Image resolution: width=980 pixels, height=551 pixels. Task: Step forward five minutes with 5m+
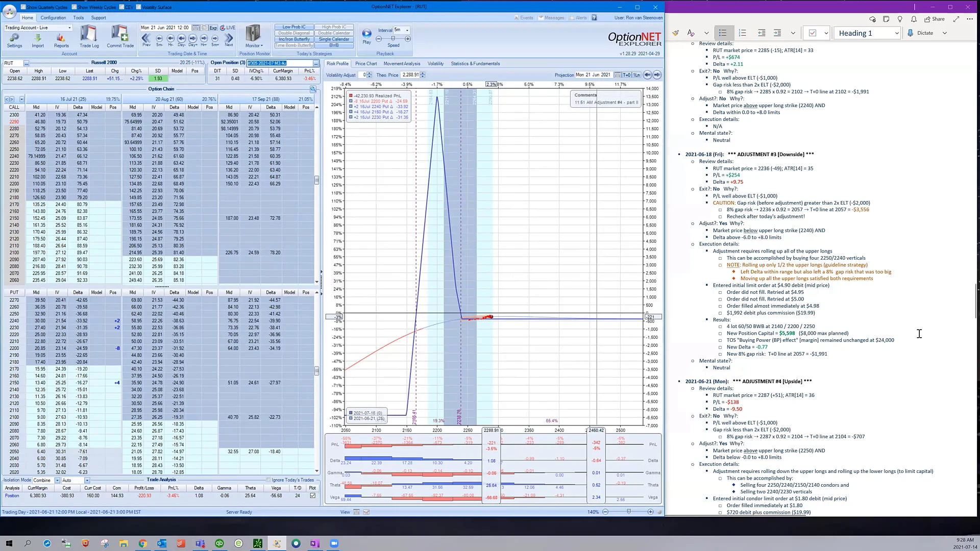coord(215,40)
